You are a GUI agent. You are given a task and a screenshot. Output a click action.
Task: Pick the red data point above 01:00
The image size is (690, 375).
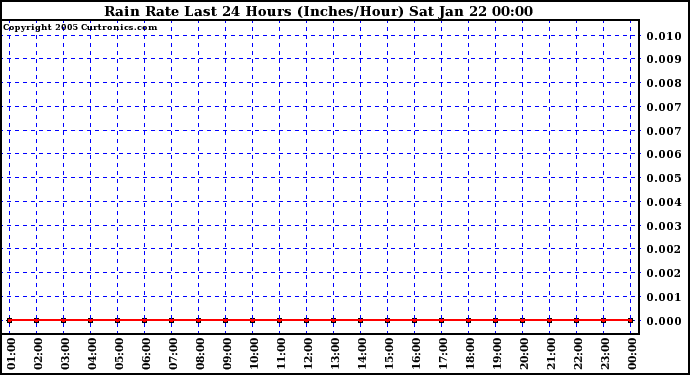tap(10, 320)
